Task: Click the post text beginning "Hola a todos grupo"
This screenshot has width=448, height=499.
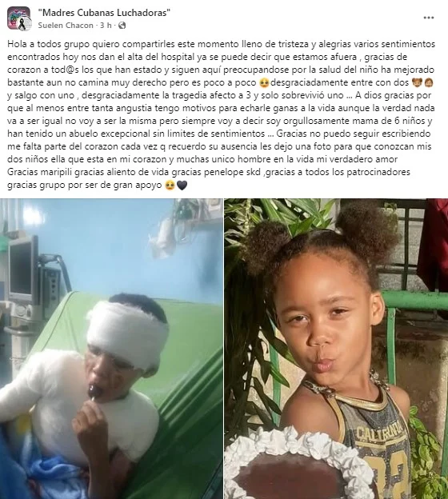Action: (221, 114)
